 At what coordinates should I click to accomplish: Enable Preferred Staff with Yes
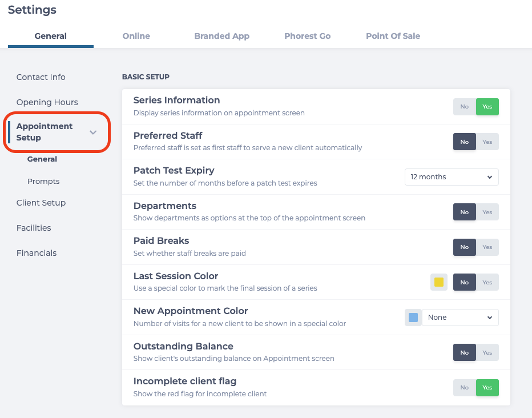(487, 142)
